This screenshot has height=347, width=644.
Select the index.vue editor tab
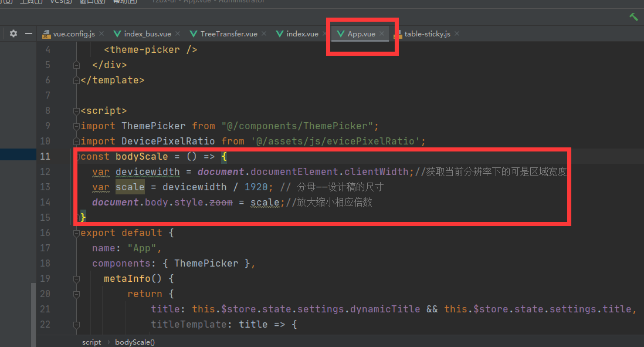pyautogui.click(x=302, y=34)
